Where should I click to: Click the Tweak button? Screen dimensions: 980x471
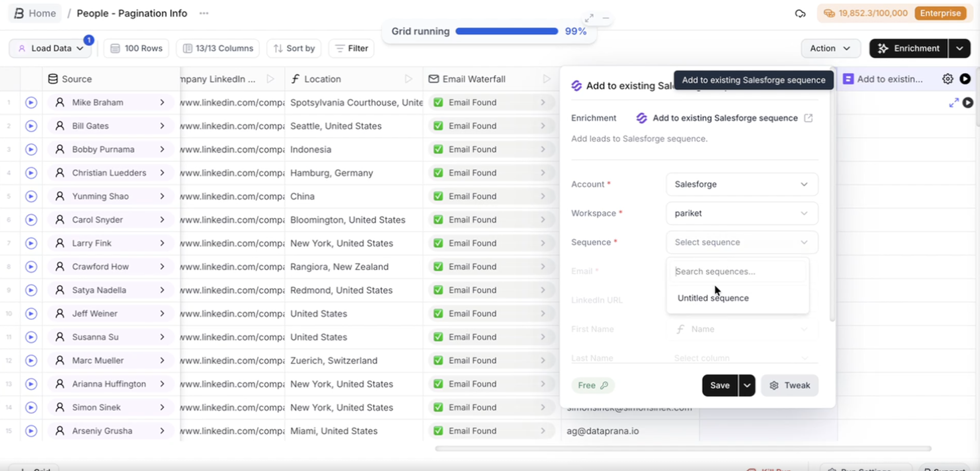click(x=789, y=385)
